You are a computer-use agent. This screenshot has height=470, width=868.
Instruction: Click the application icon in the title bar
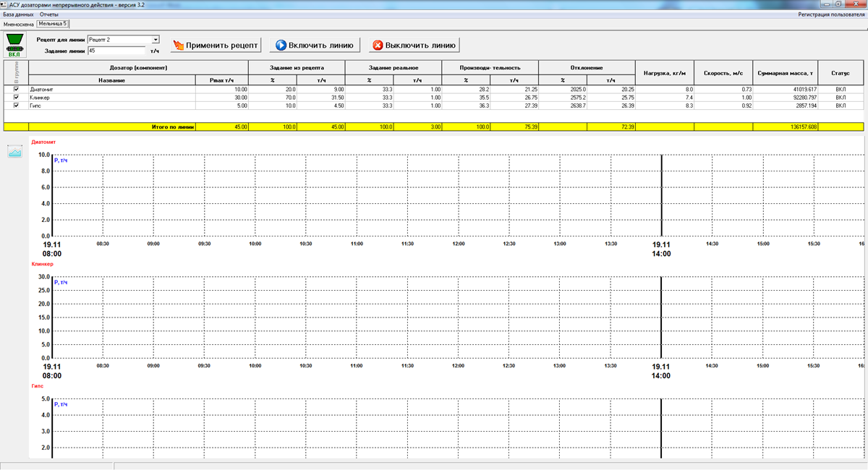tap(5, 4)
